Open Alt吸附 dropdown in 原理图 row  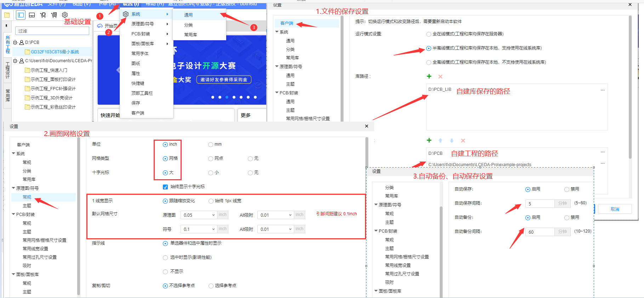276,215
